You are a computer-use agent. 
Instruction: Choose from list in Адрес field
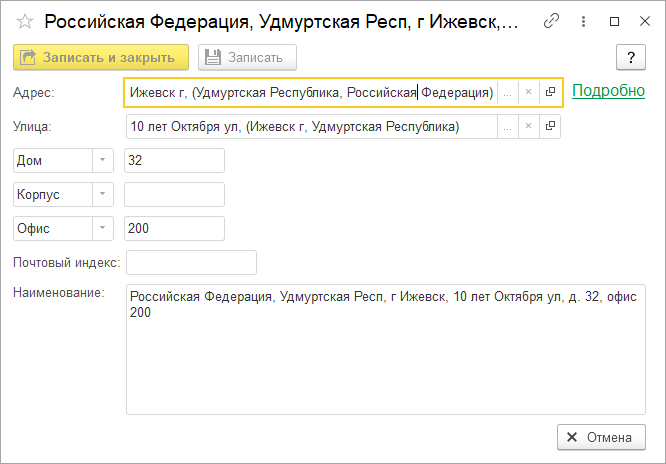(507, 92)
